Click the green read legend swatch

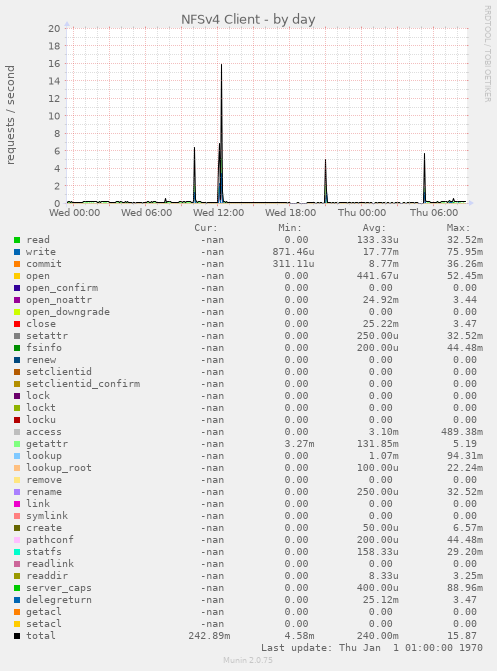pyautogui.click(x=17, y=240)
